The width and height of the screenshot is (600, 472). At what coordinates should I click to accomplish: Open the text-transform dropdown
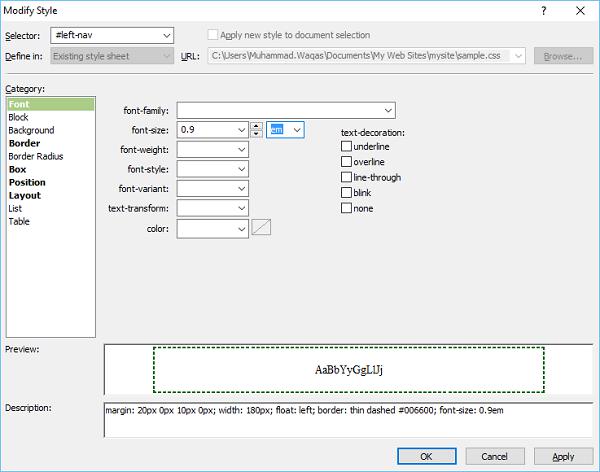tap(240, 209)
